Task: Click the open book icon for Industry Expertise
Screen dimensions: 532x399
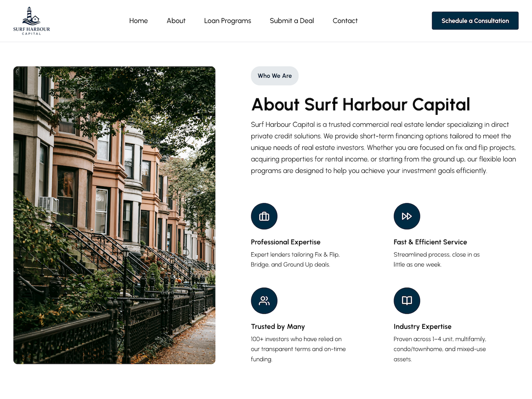Action: tap(407, 300)
